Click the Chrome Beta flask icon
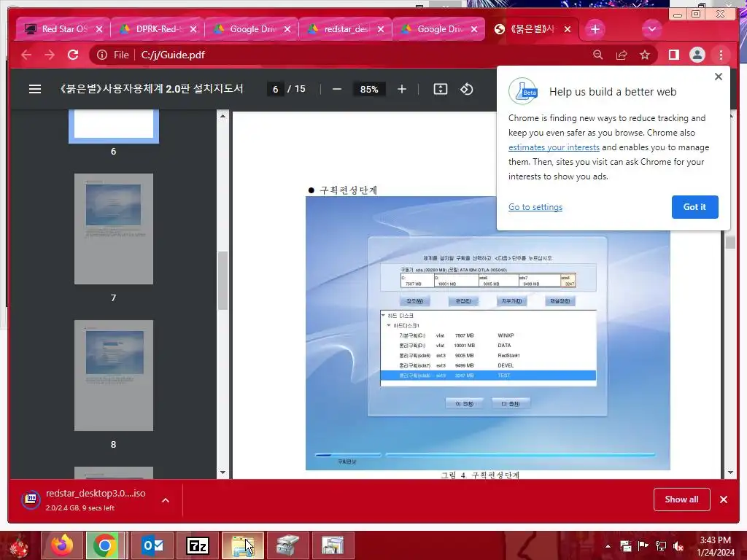747x560 pixels. coord(523,91)
